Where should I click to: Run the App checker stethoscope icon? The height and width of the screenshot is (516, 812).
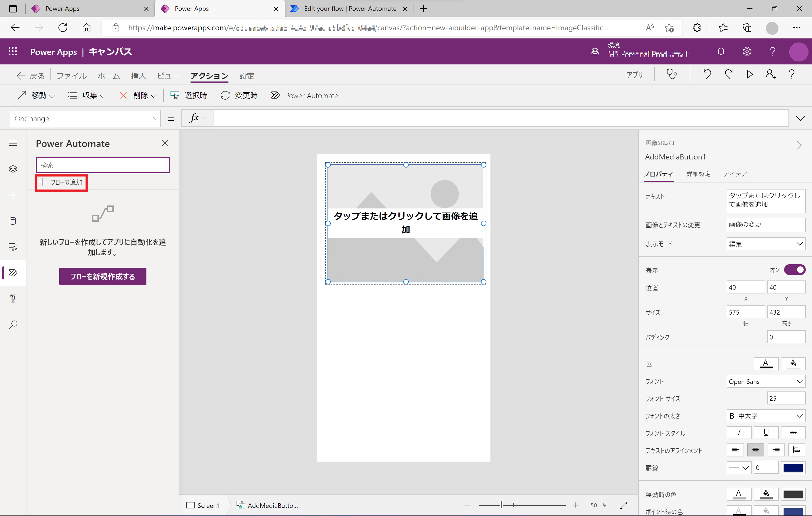click(672, 74)
